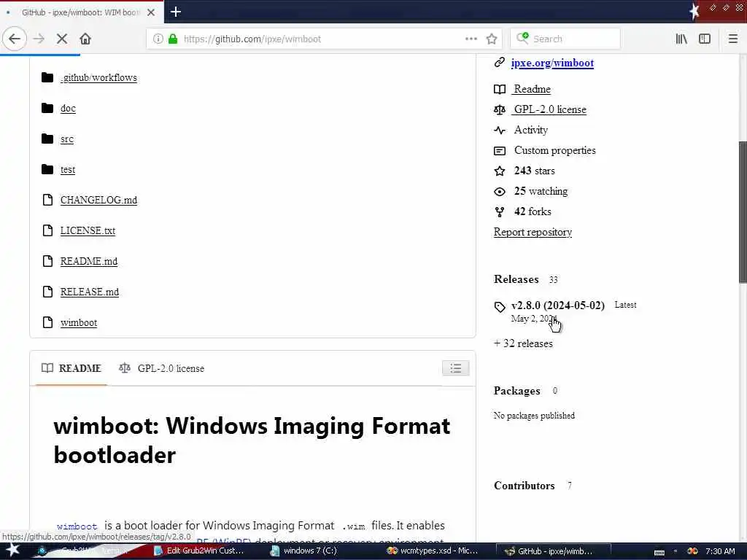Click into the Search box
Screen dimensions: 747x560
[565, 39]
